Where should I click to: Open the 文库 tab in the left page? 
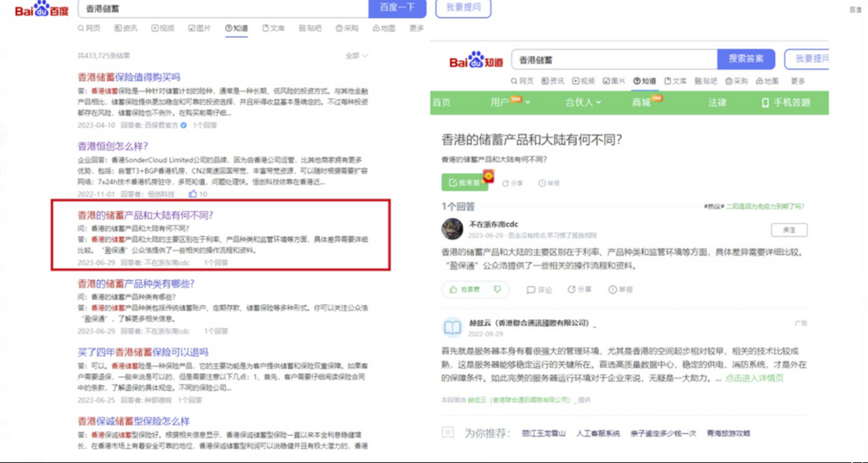click(x=273, y=28)
